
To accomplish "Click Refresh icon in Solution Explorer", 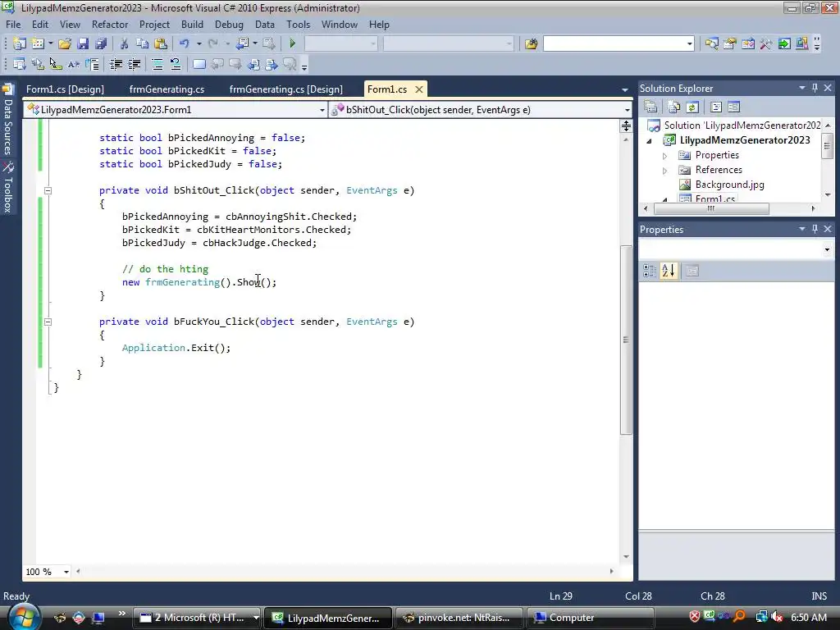I will (x=692, y=107).
